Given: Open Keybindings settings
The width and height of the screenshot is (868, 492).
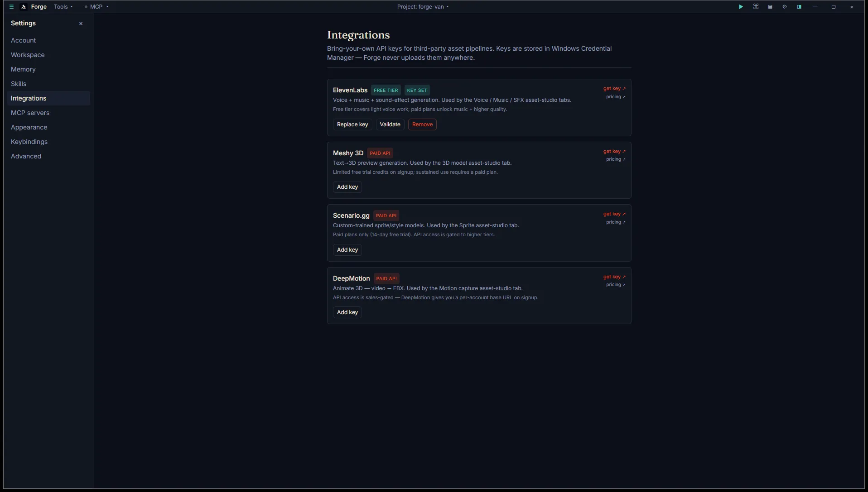Looking at the screenshot, I should pyautogui.click(x=48, y=142).
